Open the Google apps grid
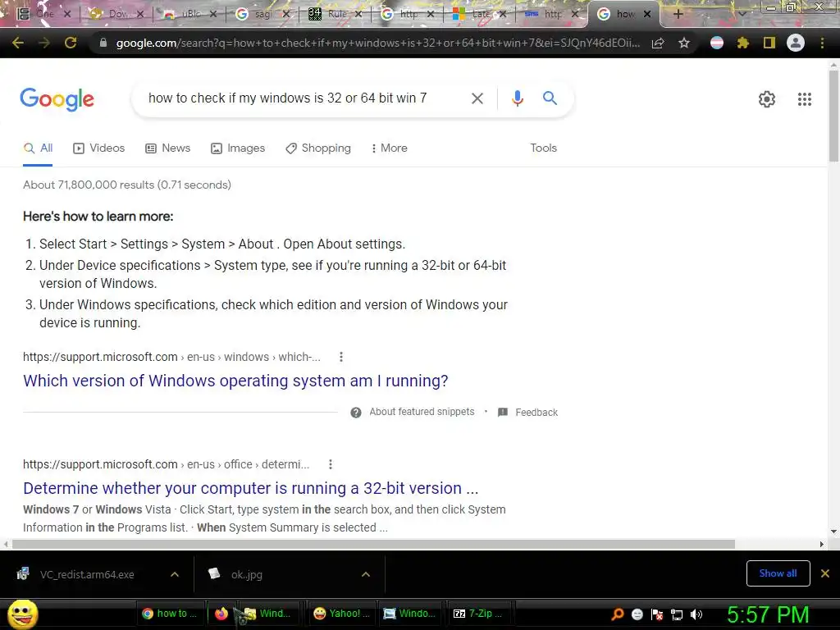The width and height of the screenshot is (840, 630). click(x=804, y=99)
